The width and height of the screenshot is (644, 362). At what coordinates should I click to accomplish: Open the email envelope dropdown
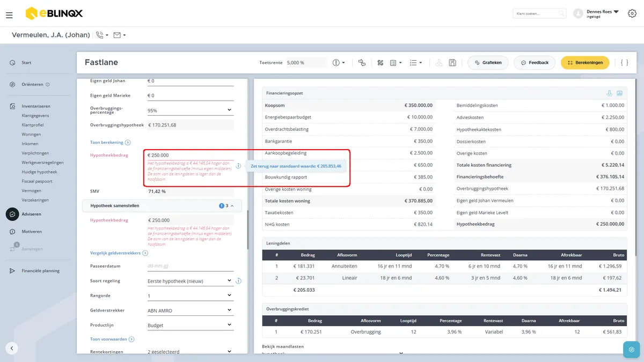pos(119,35)
